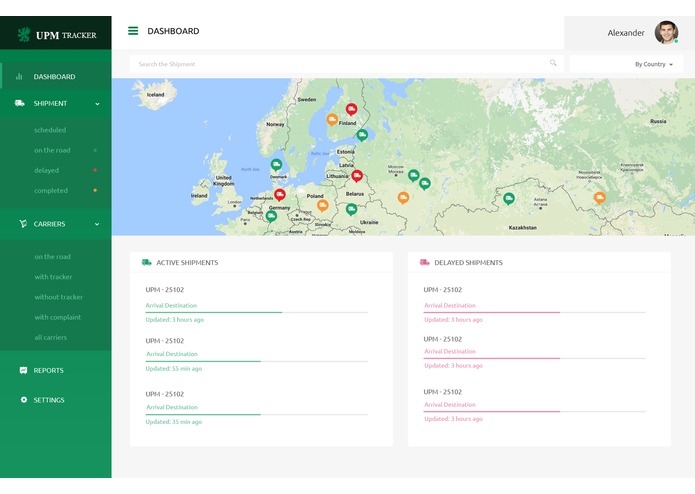695x494 pixels.
Task: Click the Reports chat icon
Action: click(23, 370)
